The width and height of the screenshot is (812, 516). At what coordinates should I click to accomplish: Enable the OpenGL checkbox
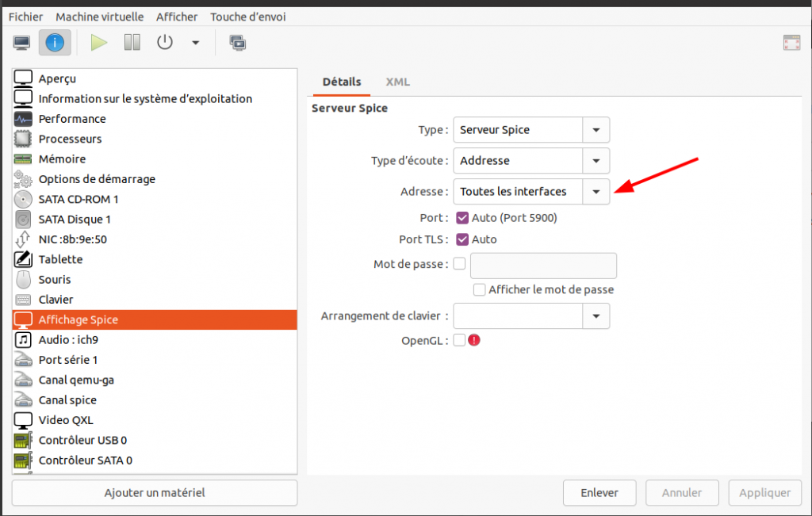459,340
